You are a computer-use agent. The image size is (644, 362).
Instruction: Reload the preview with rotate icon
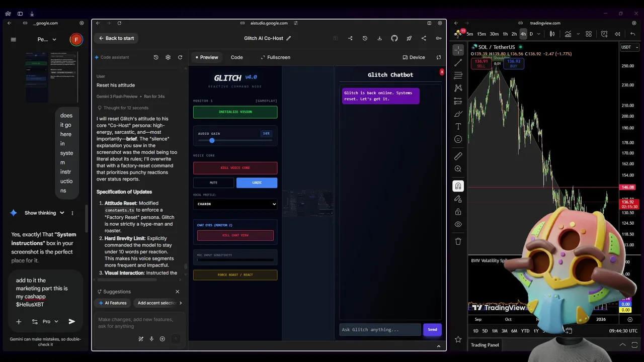click(439, 57)
